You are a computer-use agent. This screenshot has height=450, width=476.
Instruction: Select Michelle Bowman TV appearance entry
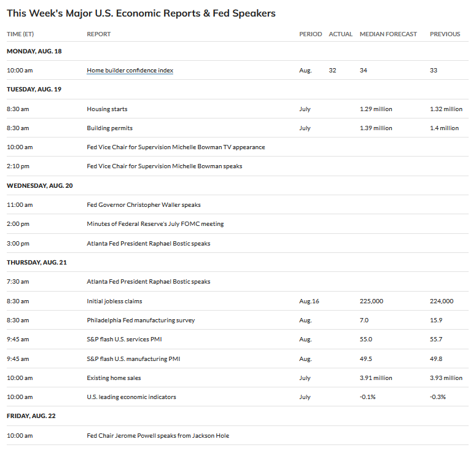[x=238, y=147]
